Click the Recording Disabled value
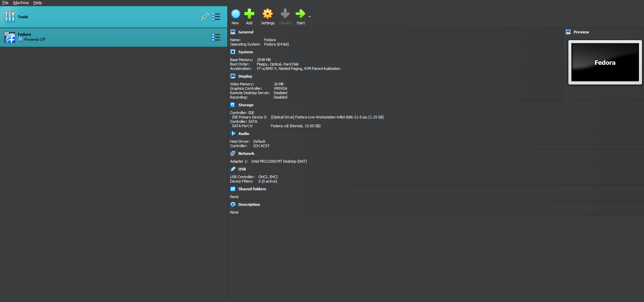The image size is (644, 302). 280,97
